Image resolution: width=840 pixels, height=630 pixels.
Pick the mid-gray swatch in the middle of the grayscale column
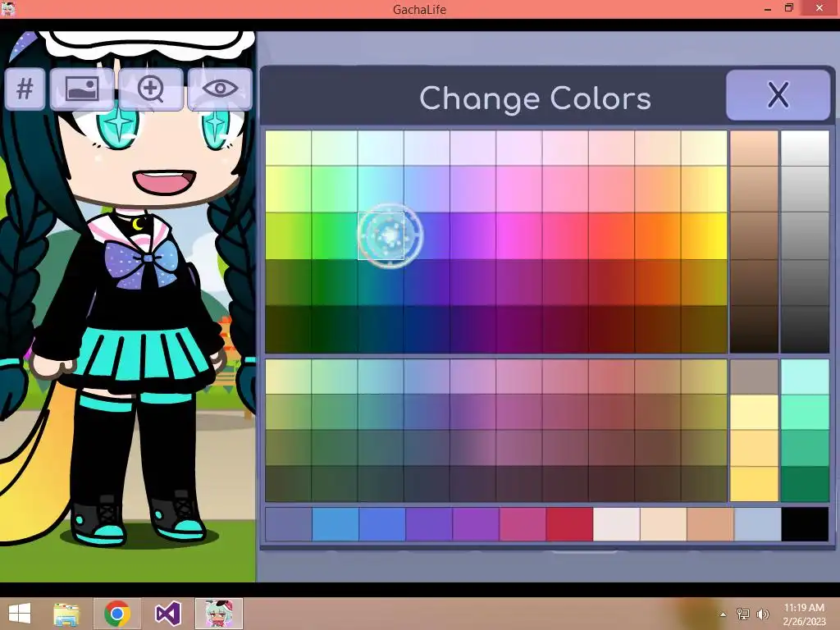[805, 235]
